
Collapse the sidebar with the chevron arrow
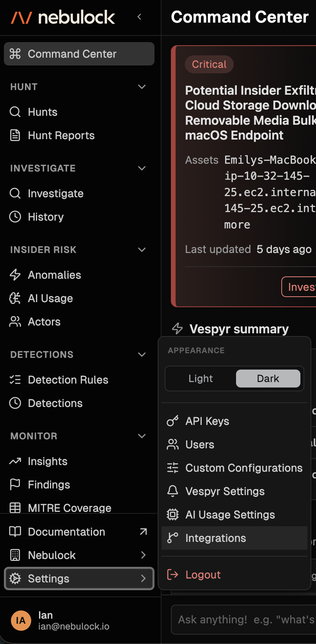pos(139,17)
